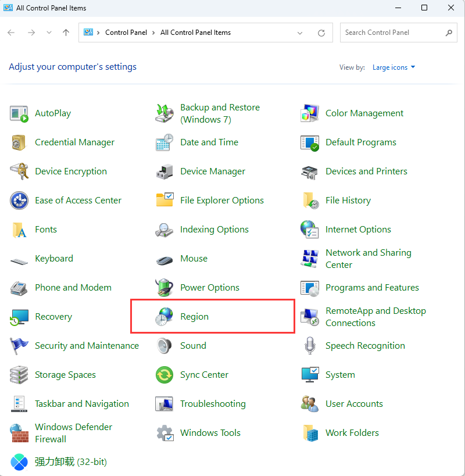Expand the address bar history dropdown
465x476 pixels.
tap(300, 33)
